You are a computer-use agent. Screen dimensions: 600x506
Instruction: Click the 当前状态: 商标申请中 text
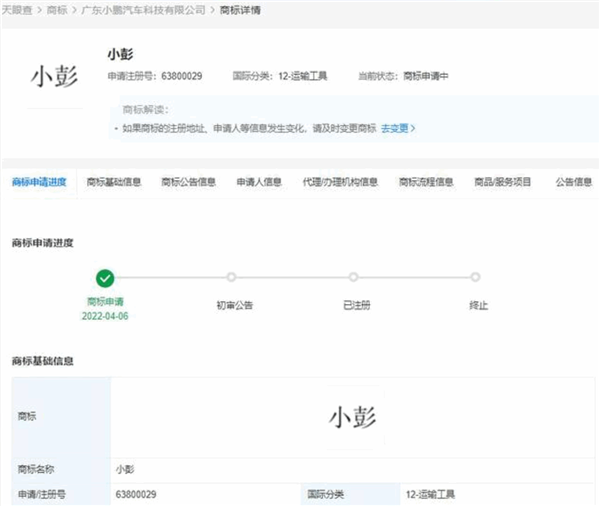tap(403, 76)
